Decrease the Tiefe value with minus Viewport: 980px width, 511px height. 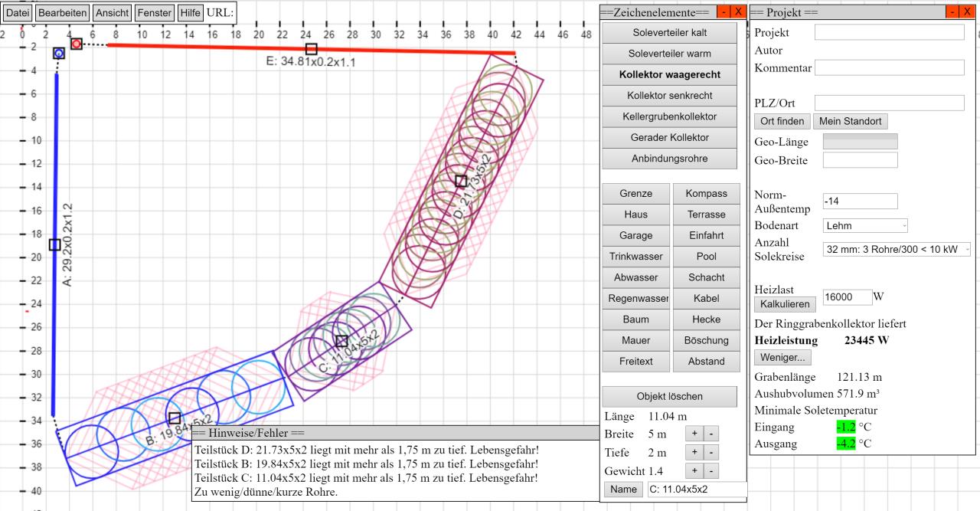click(x=711, y=453)
